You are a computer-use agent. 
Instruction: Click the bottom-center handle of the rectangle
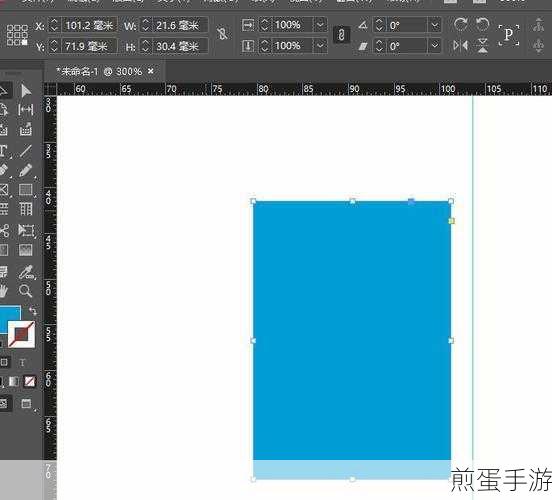point(352,479)
